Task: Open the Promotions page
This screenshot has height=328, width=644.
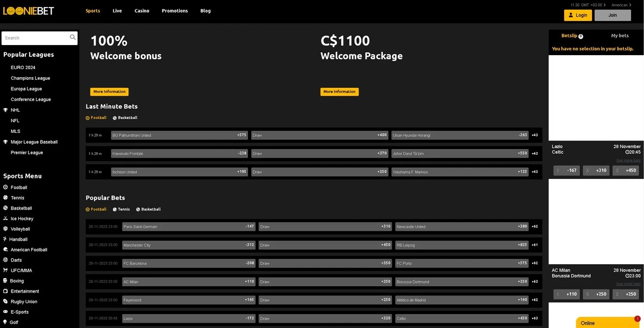Action: coord(175,11)
